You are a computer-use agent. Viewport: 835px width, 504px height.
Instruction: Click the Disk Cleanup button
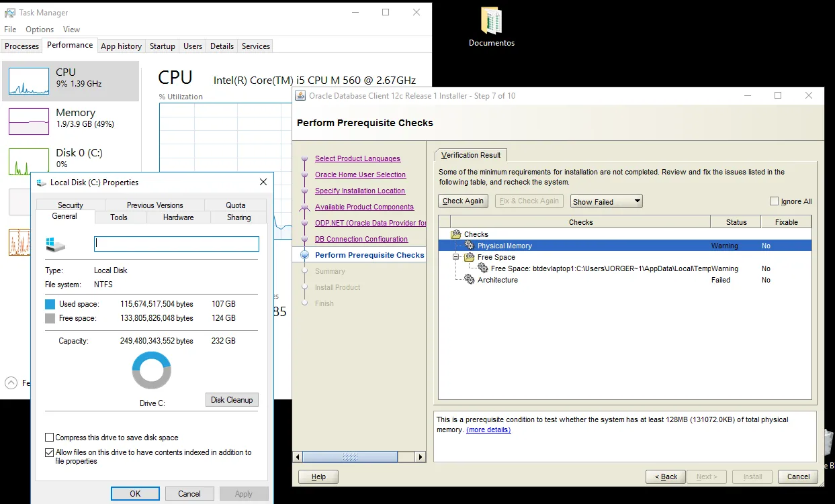(232, 400)
